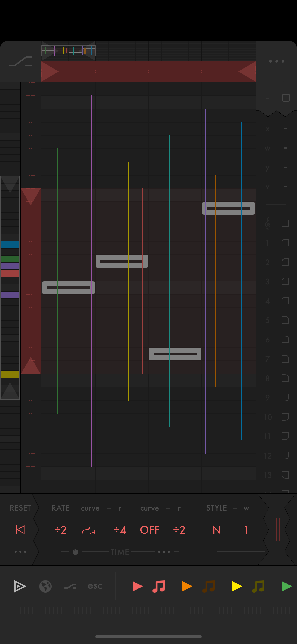297x644 pixels.
Task: Tap the ramp curve icon top left
Action: (x=20, y=61)
